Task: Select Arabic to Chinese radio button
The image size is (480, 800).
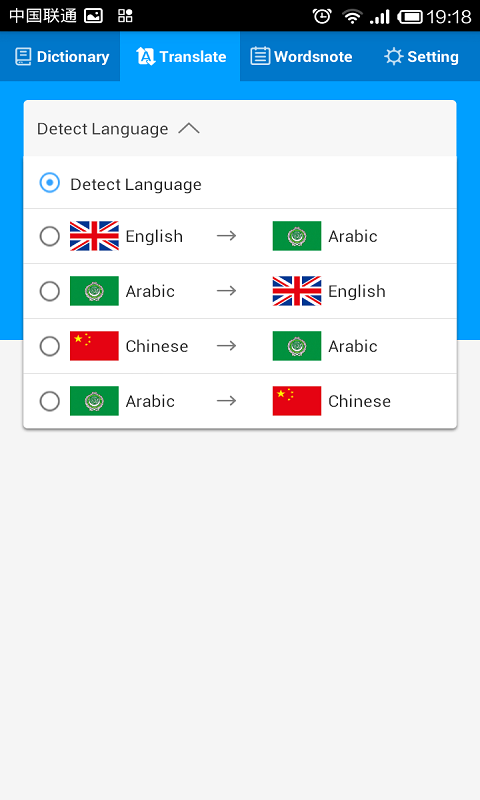Action: (x=49, y=402)
